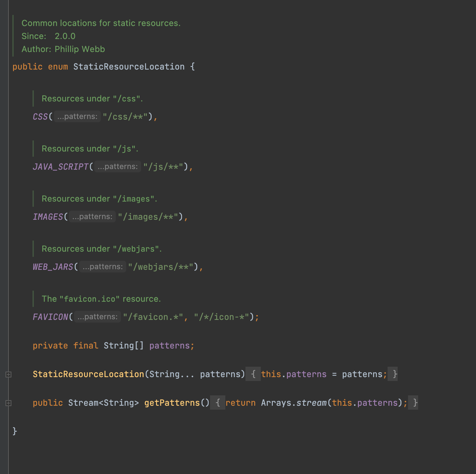The width and height of the screenshot is (476, 474).
Task: Click the 'Resources under "/css".' comment
Action: pyautogui.click(x=92, y=99)
